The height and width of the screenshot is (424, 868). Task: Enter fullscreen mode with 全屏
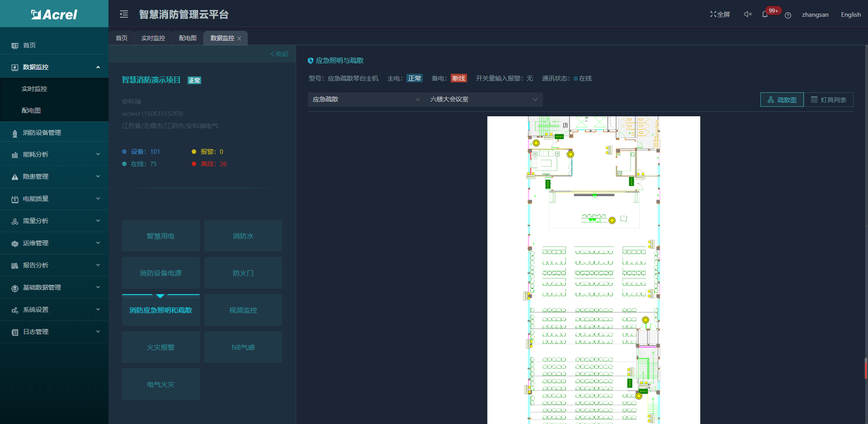coord(720,14)
